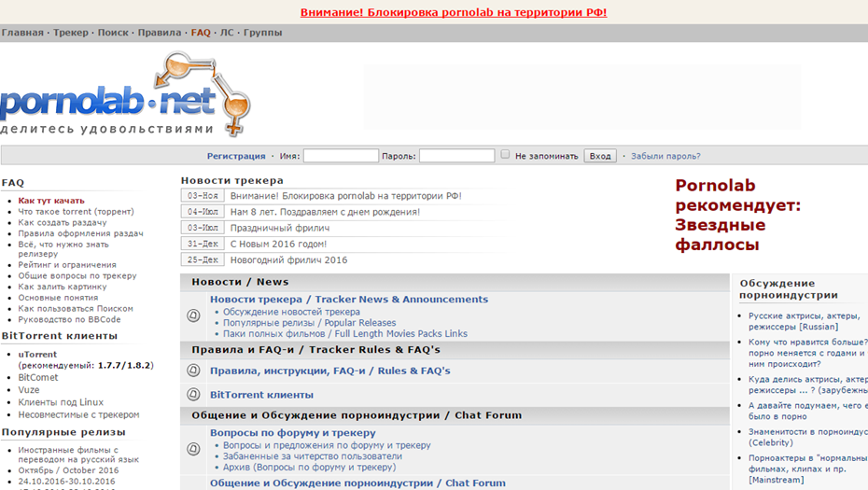The height and width of the screenshot is (490, 868).
Task: Open Поиск in the navigation bar
Action: pyautogui.click(x=113, y=33)
